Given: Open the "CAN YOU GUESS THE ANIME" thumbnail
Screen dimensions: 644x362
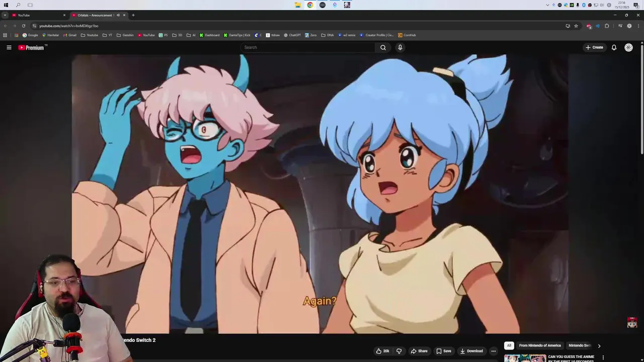Looking at the screenshot, I should pyautogui.click(x=525, y=358).
